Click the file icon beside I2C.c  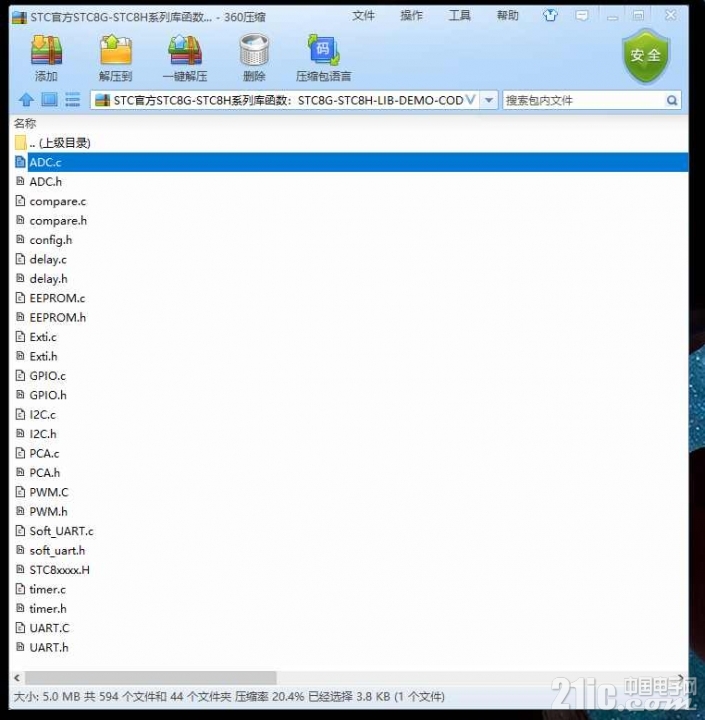(20, 414)
